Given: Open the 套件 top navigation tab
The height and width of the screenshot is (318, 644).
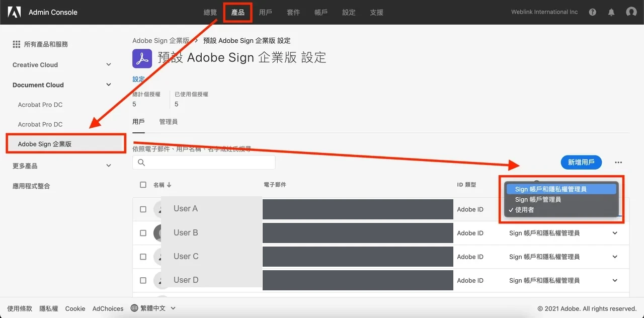Looking at the screenshot, I should [293, 12].
